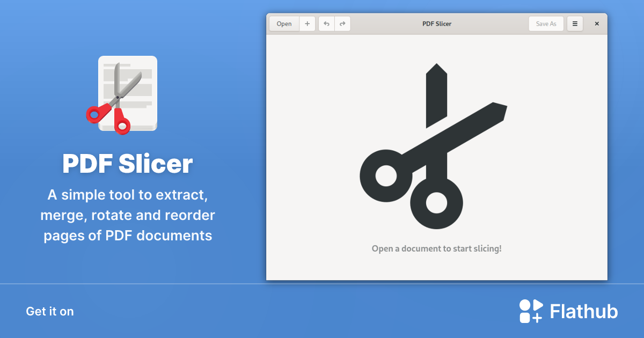Click the Open a document to start slicing text
Viewport: 644px width, 338px height.
(x=436, y=248)
